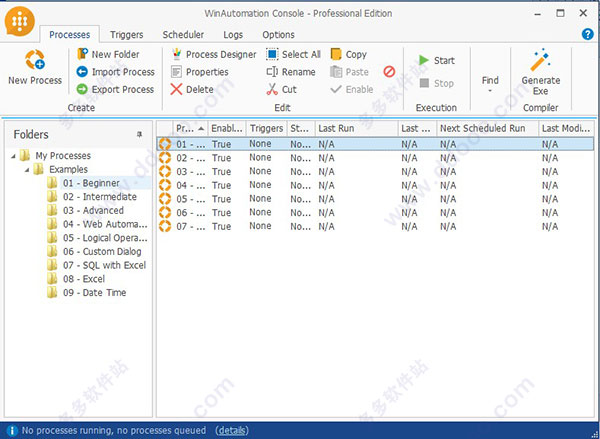Image resolution: width=600 pixels, height=439 pixels.
Task: Open Process Designer
Action: [x=214, y=55]
